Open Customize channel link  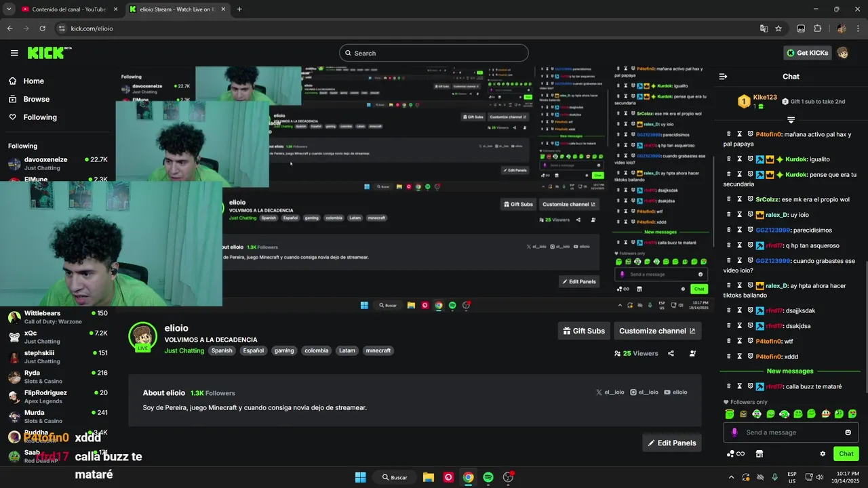(657, 331)
